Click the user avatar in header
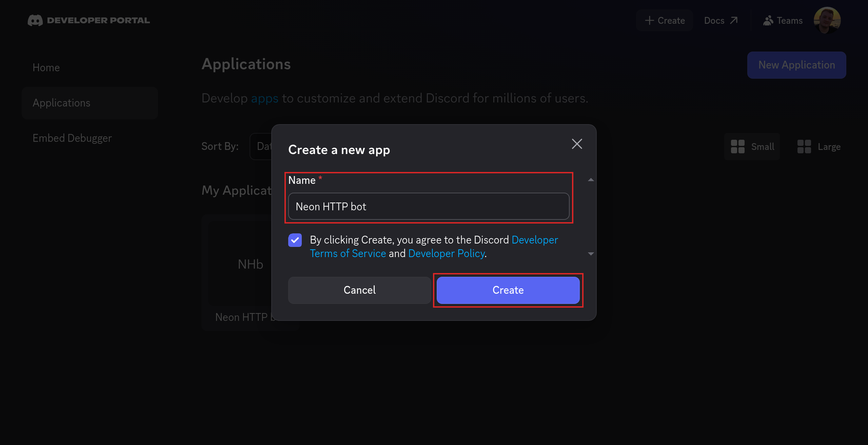The image size is (868, 445). click(827, 20)
